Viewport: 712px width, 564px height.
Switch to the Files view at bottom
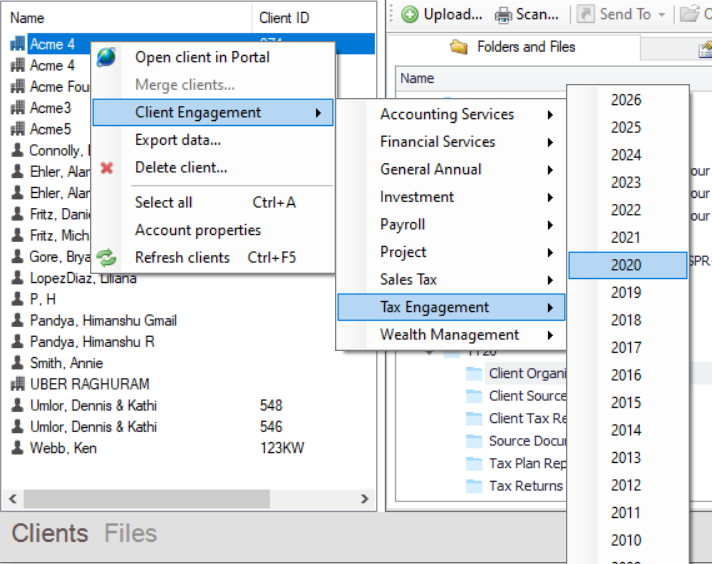[x=130, y=533]
